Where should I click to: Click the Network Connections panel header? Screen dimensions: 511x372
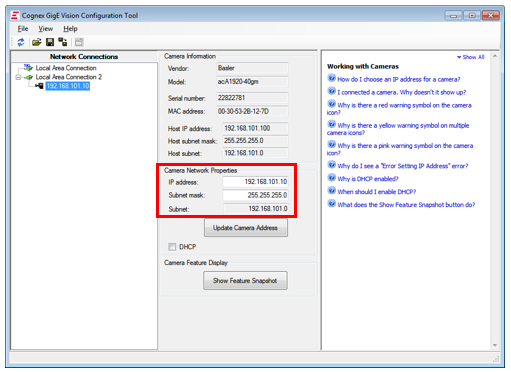coord(84,57)
